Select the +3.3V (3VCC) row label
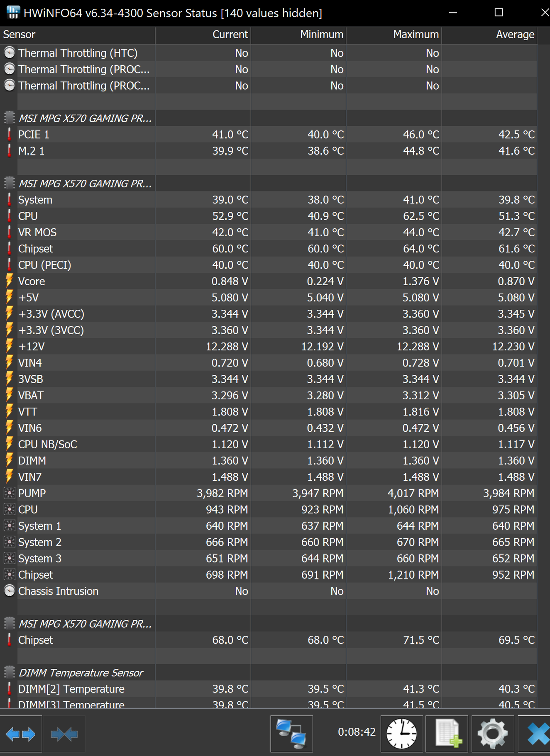Image resolution: width=550 pixels, height=756 pixels. point(51,330)
